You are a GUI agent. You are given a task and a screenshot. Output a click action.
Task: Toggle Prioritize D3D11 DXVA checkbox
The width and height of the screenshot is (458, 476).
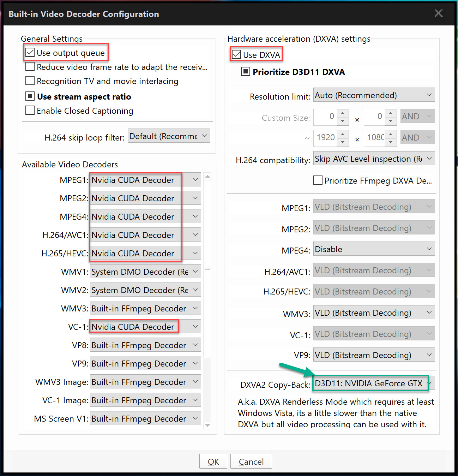pos(245,72)
